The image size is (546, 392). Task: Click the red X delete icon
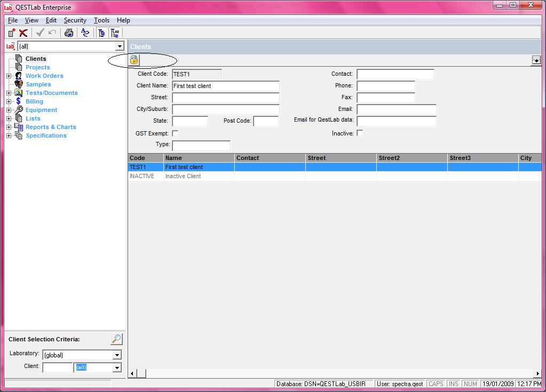point(23,33)
